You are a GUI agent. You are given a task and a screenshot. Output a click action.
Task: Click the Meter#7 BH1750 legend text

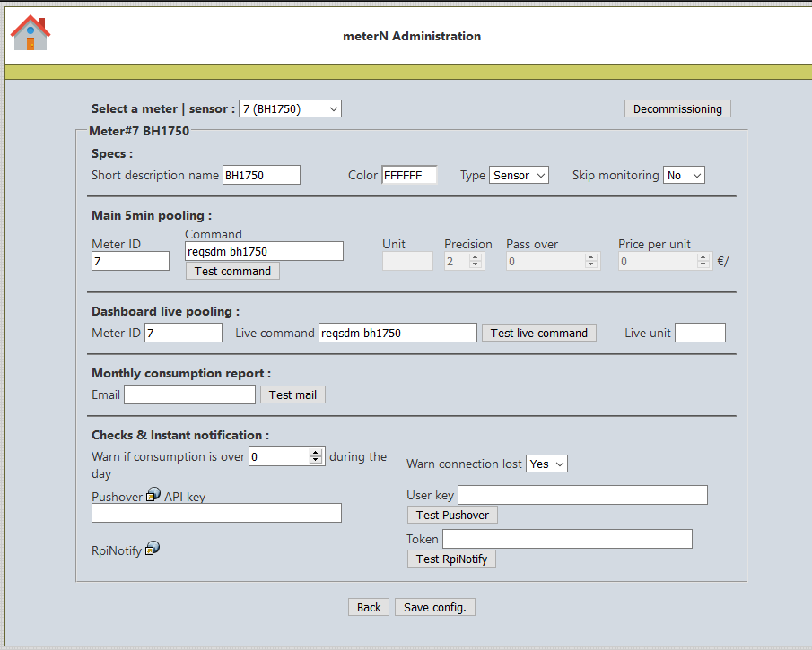(139, 131)
